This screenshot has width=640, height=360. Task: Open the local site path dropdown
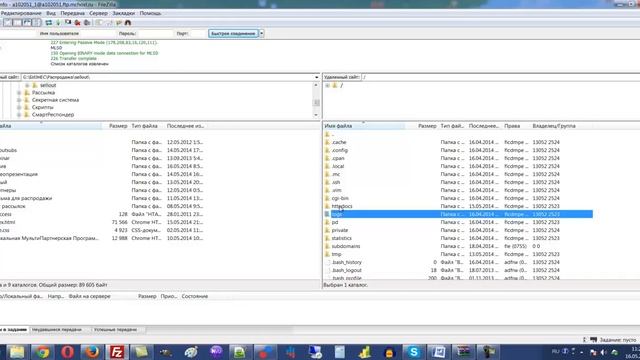[x=316, y=77]
